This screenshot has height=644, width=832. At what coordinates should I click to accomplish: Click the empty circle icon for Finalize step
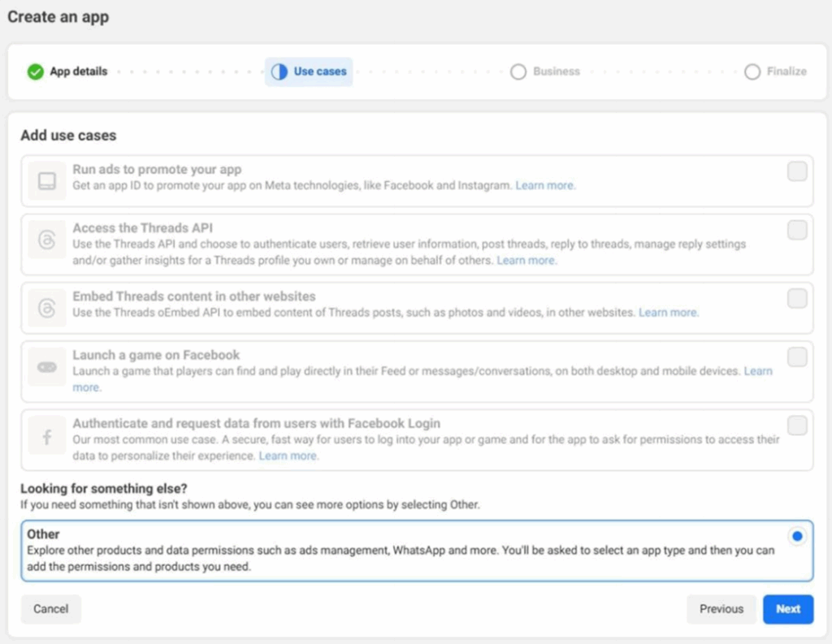(x=752, y=71)
